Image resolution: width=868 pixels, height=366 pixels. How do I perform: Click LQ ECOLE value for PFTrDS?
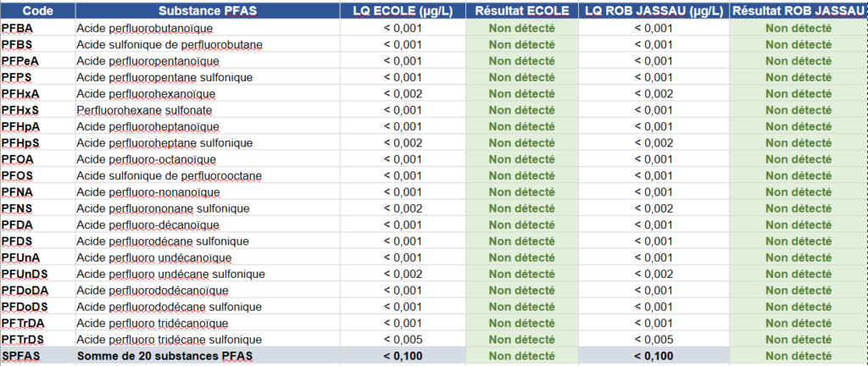coord(402,340)
